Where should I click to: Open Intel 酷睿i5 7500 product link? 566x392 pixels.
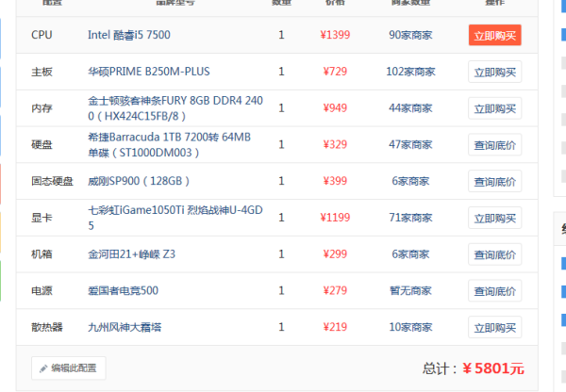pyautogui.click(x=129, y=35)
